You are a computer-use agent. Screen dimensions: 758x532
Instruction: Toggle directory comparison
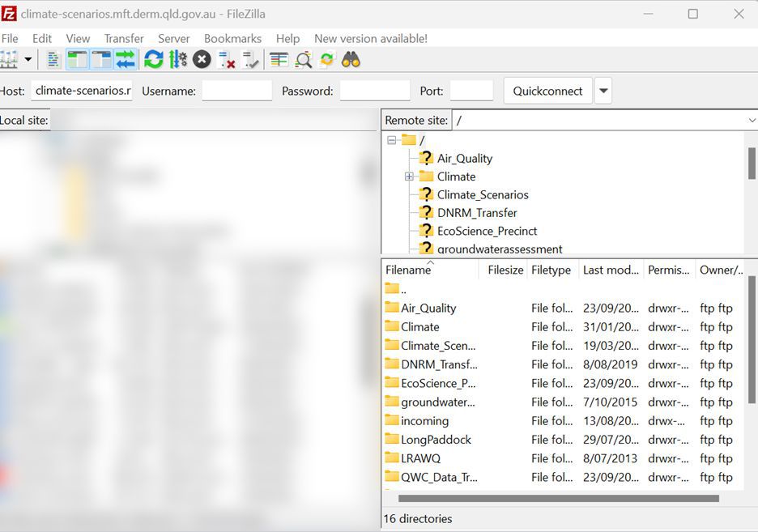(x=304, y=59)
